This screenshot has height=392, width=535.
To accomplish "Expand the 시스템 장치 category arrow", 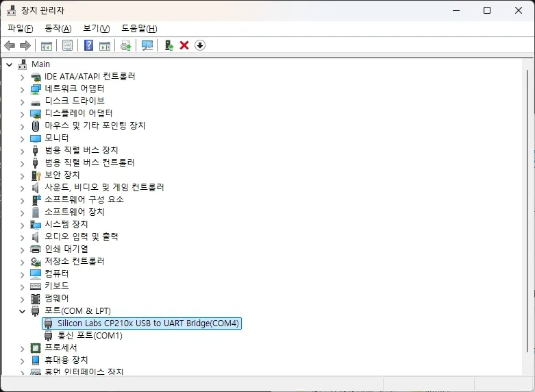I will point(23,225).
